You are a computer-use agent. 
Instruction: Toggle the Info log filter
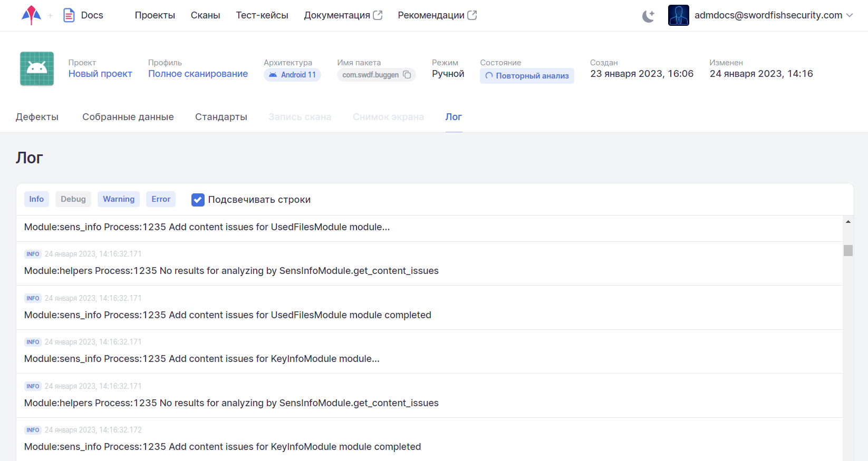[36, 199]
